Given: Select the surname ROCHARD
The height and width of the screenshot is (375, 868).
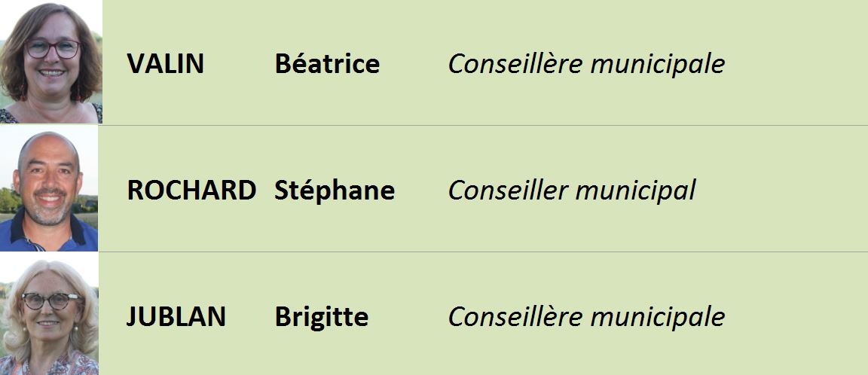Looking at the screenshot, I should pos(191,191).
